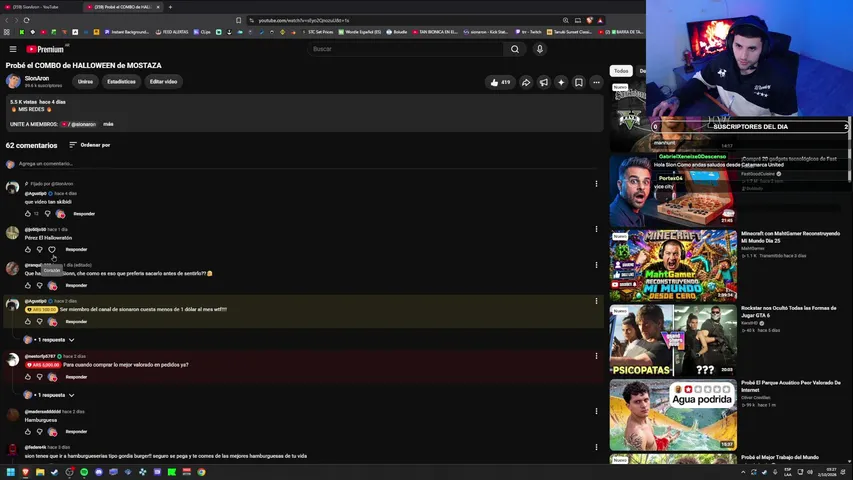This screenshot has width=853, height=480.
Task: Dislike the 'Pérez El Halloweatón' comment
Action: 40,249
